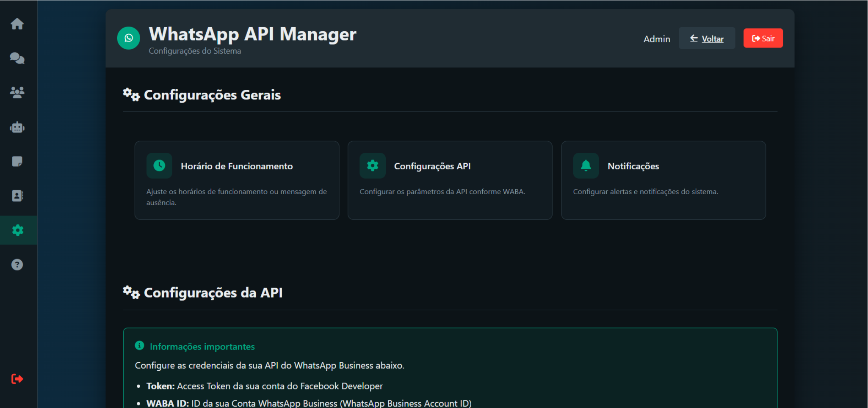This screenshot has width=868, height=408.
Task: Open the Notificações settings card
Action: tap(663, 180)
